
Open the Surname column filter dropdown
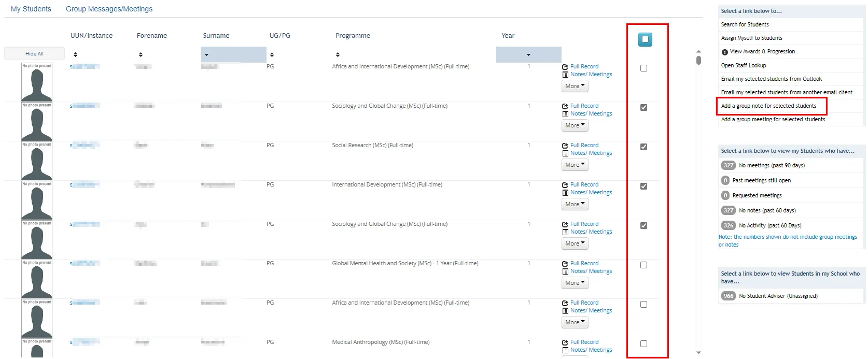[x=233, y=54]
